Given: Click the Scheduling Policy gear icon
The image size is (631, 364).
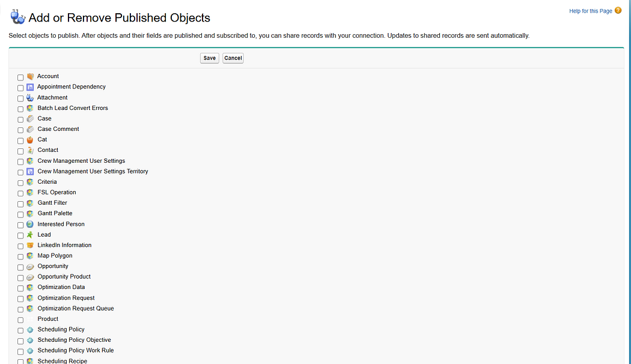Looking at the screenshot, I should click(x=30, y=330).
